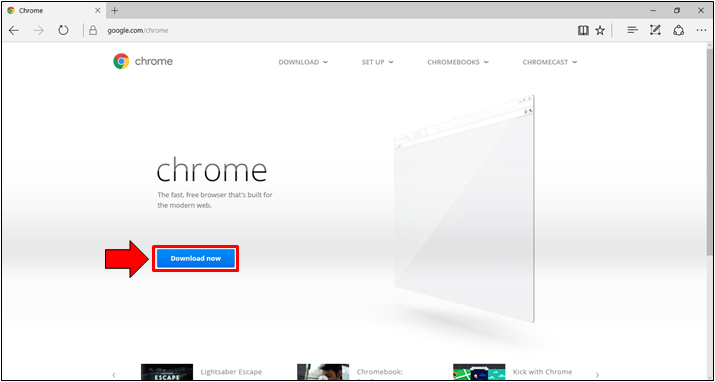Click the address bar showing google.com/chrome
The height and width of the screenshot is (382, 715).
click(x=319, y=31)
